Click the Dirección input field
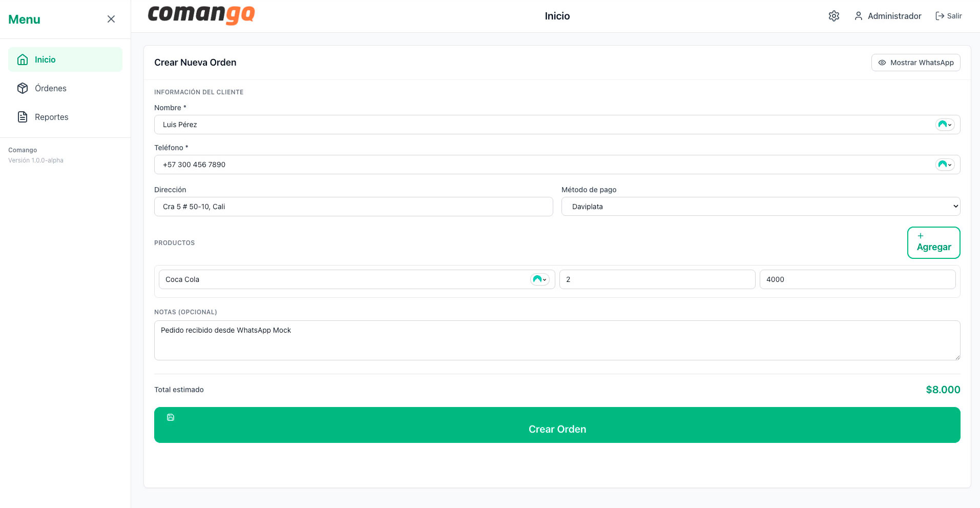The image size is (980, 508). point(353,207)
